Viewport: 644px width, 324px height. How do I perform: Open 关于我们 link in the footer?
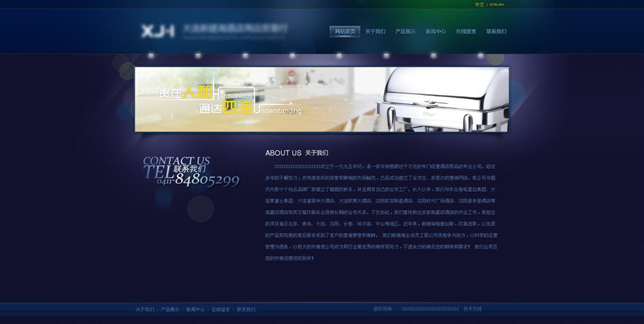(144, 309)
